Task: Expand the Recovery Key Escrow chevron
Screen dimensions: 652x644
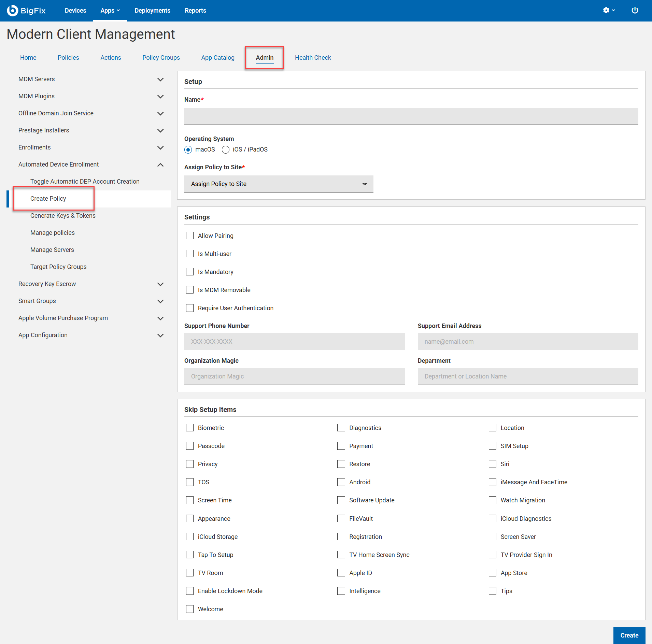Action: coord(160,284)
